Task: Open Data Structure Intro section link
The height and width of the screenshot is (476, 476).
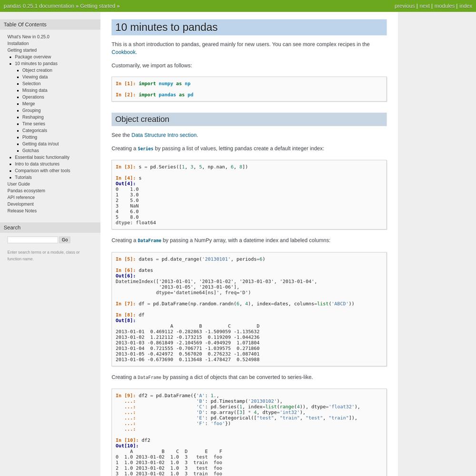Action: pyautogui.click(x=164, y=135)
